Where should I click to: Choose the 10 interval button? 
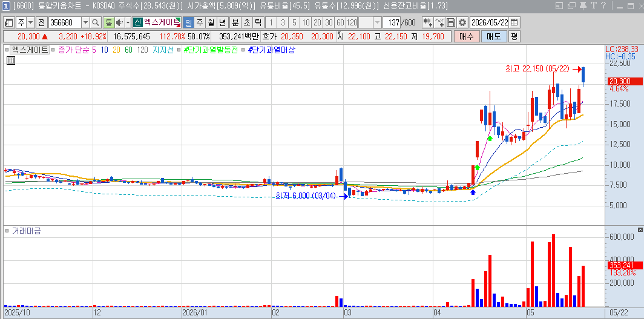click(x=306, y=22)
